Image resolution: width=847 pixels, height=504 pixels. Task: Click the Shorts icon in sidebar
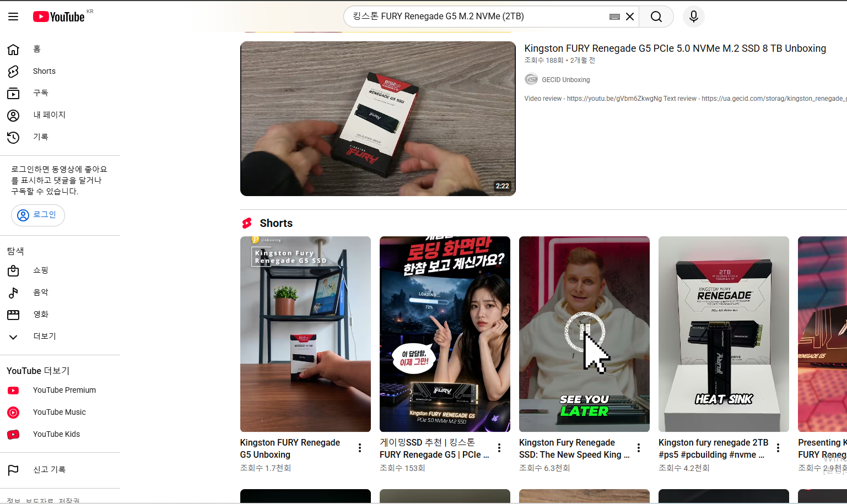(13, 71)
